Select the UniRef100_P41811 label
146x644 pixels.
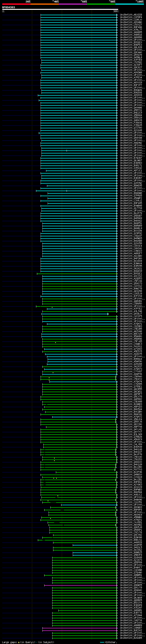pos(131,347)
